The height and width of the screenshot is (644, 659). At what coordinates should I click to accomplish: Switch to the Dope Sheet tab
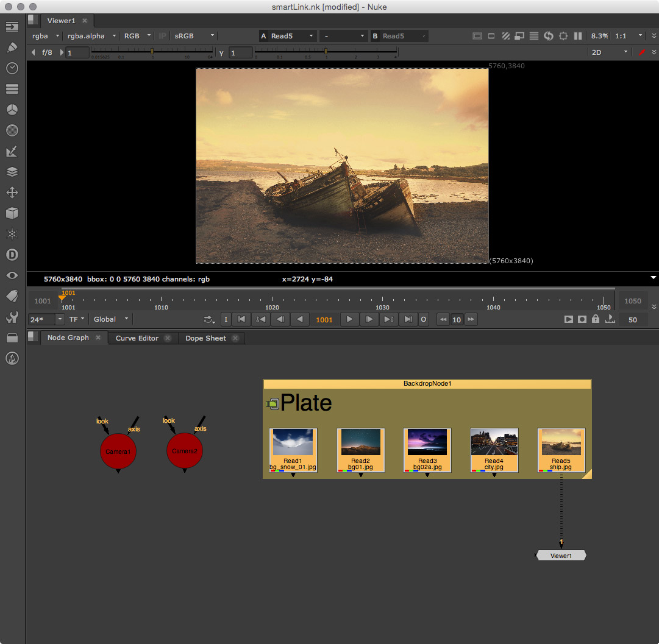(x=206, y=338)
